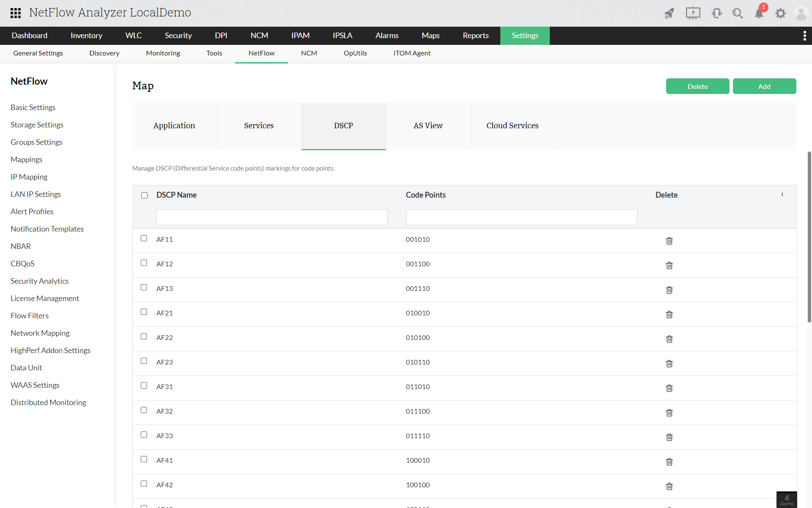
Task: Open the three-dot overflow menu
Action: (804, 36)
